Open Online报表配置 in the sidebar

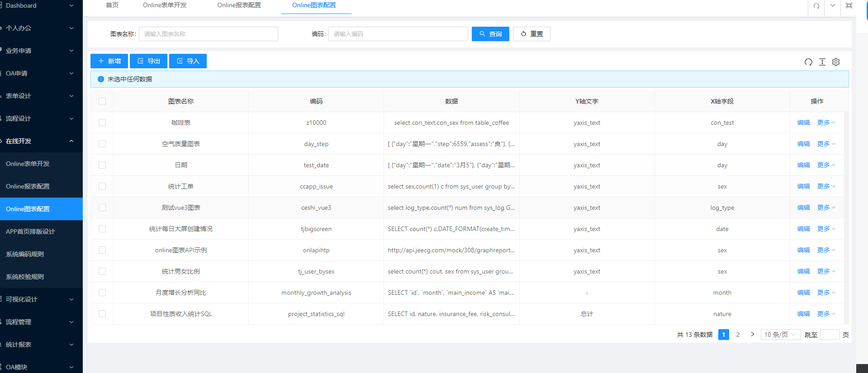tap(41, 186)
